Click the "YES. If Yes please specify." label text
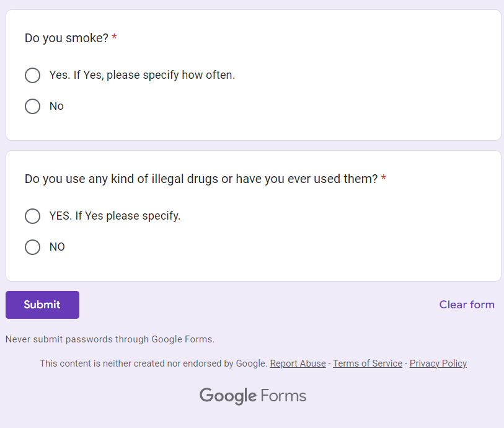 point(115,216)
